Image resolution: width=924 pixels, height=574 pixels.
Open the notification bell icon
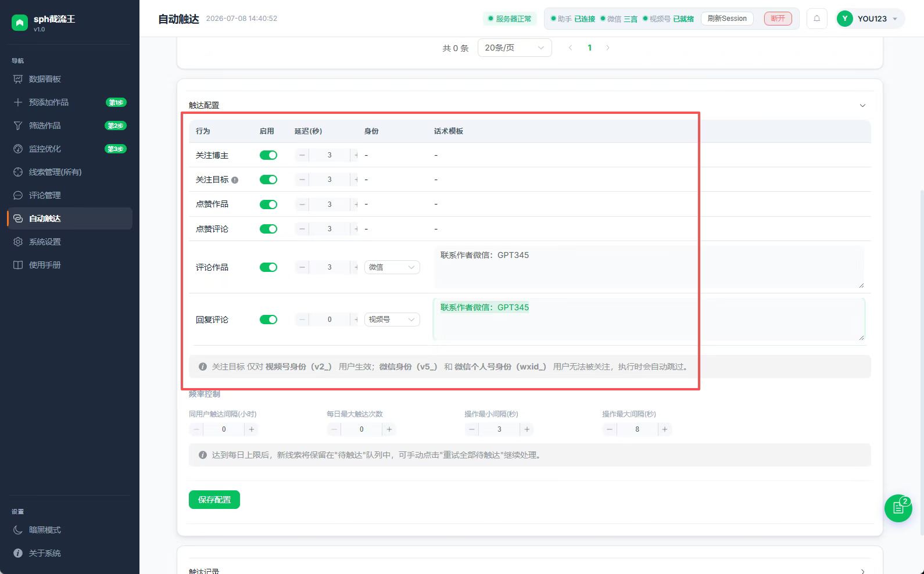[x=816, y=19]
